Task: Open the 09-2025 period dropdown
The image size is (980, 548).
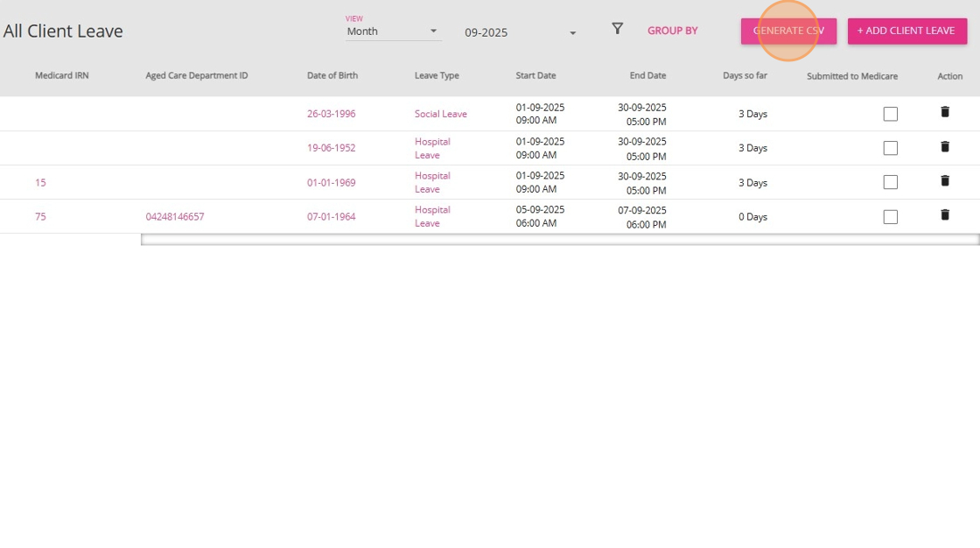Action: 520,32
